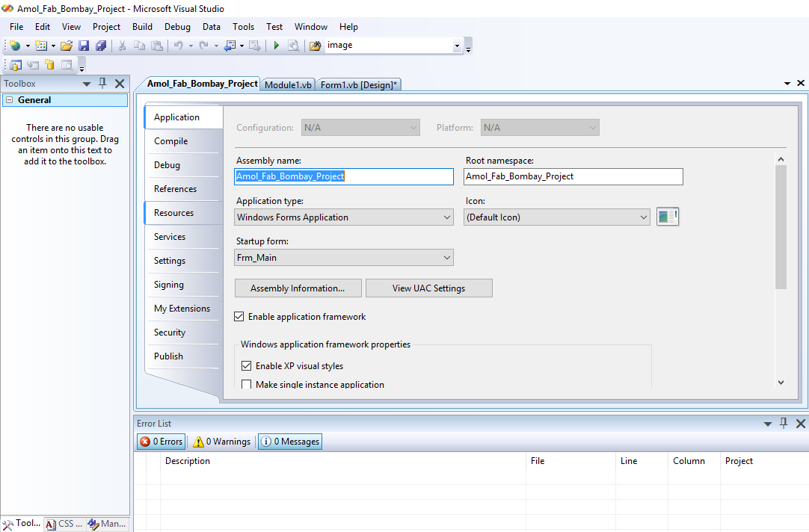The image size is (809, 532).
Task: Click the properties page vertical scrollbar thumb
Action: click(781, 227)
